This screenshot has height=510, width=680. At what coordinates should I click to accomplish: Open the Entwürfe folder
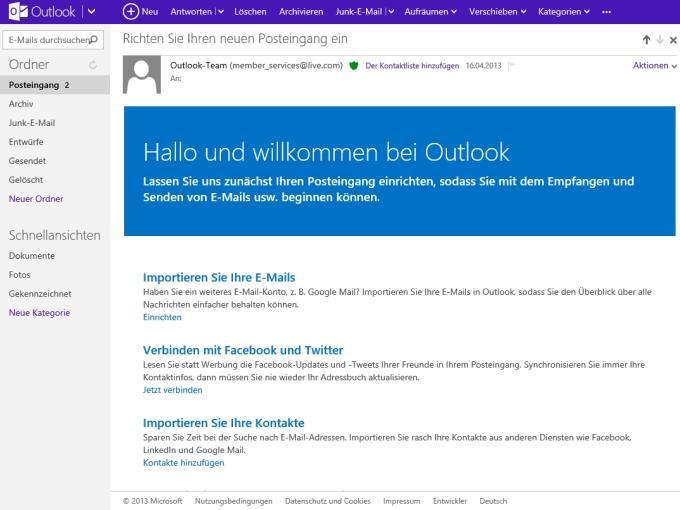coord(26,142)
